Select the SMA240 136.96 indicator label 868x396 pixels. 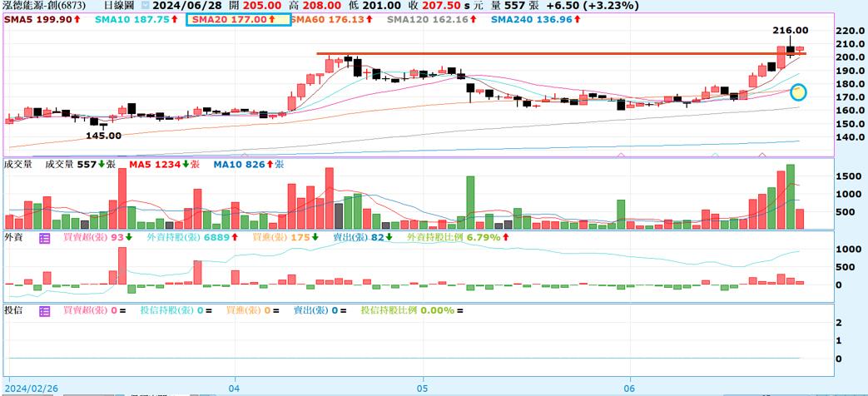(x=536, y=19)
